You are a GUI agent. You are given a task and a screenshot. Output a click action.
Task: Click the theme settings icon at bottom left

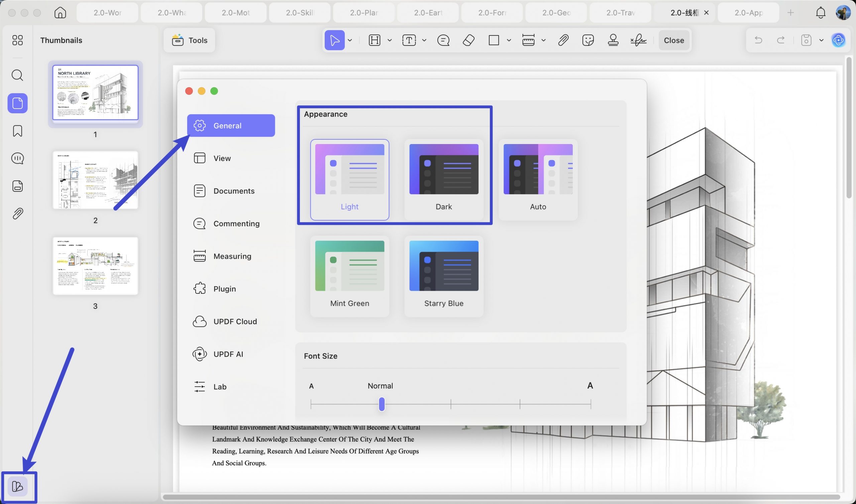tap(17, 486)
